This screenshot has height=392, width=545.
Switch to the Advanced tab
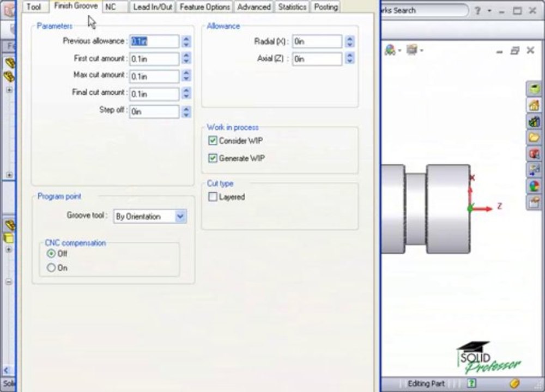[254, 7]
